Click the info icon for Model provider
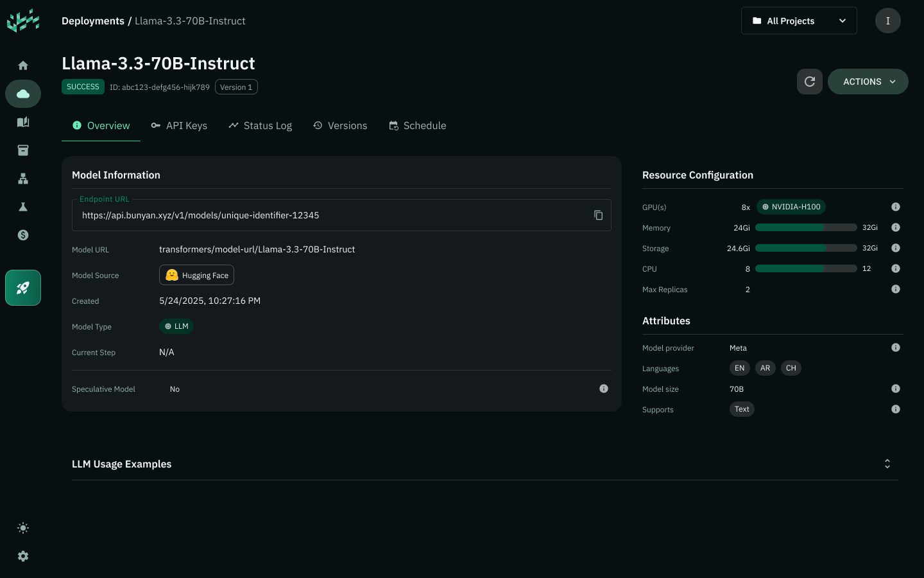The image size is (924, 578). tap(896, 347)
